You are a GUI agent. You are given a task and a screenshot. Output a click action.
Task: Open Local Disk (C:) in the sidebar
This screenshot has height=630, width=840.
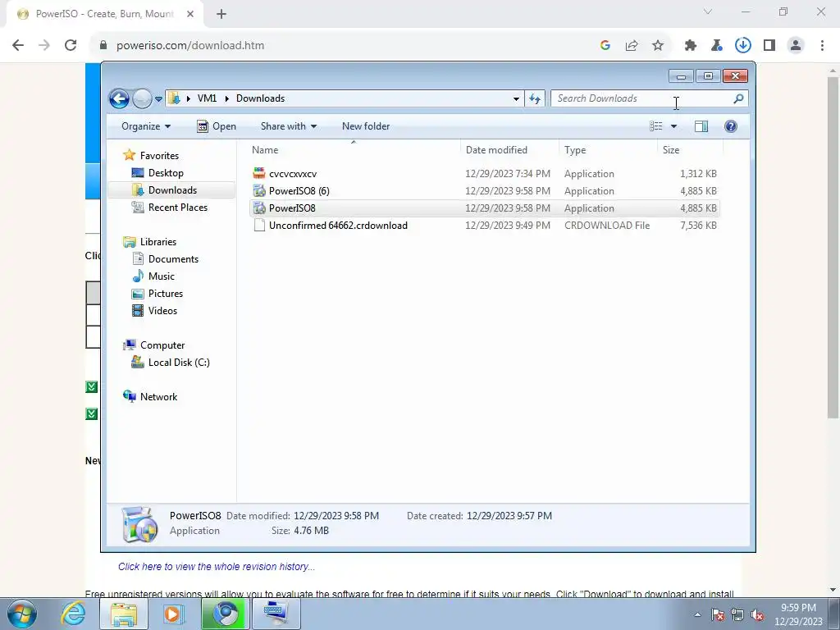(x=171, y=363)
